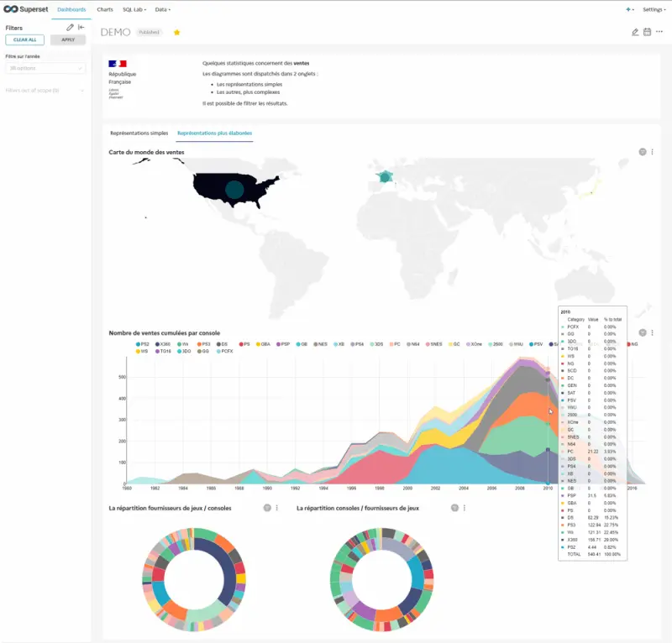Viewport: 672px width, 643px height.
Task: Toggle SNES series in the legend
Action: 433,344
